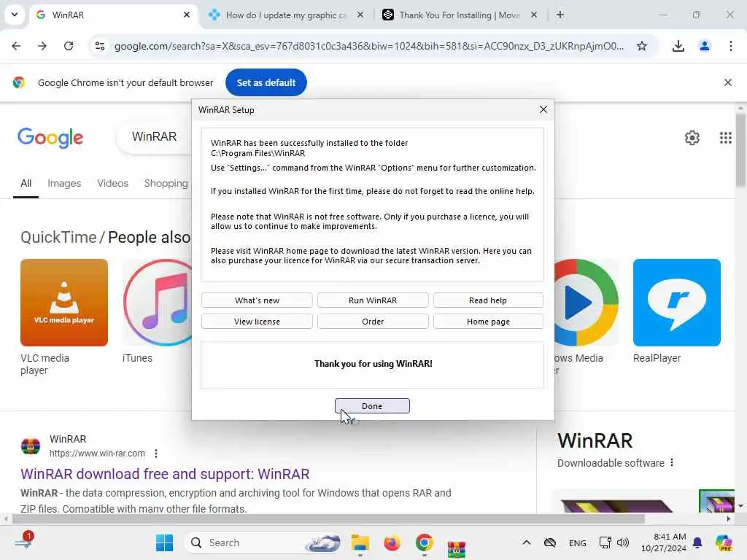747x560 pixels.
Task: Open File Explorer from taskbar
Action: pos(360,542)
